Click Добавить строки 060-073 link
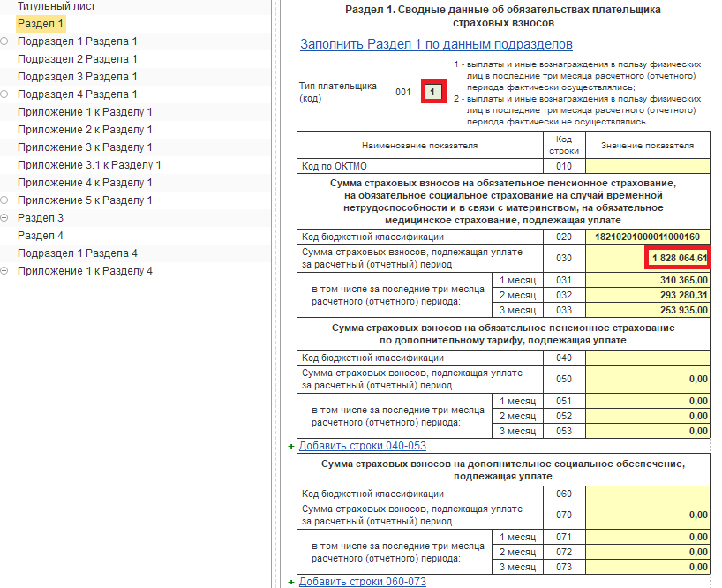 [363, 582]
